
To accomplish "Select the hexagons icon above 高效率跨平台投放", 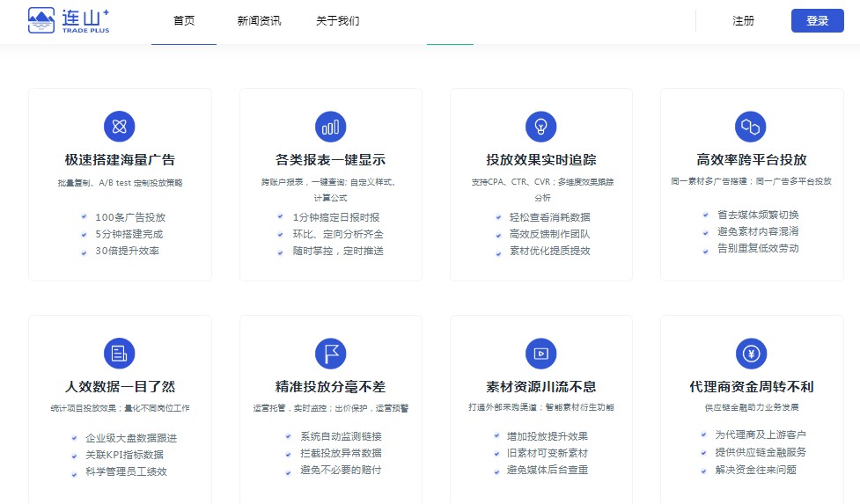I will 750,127.
